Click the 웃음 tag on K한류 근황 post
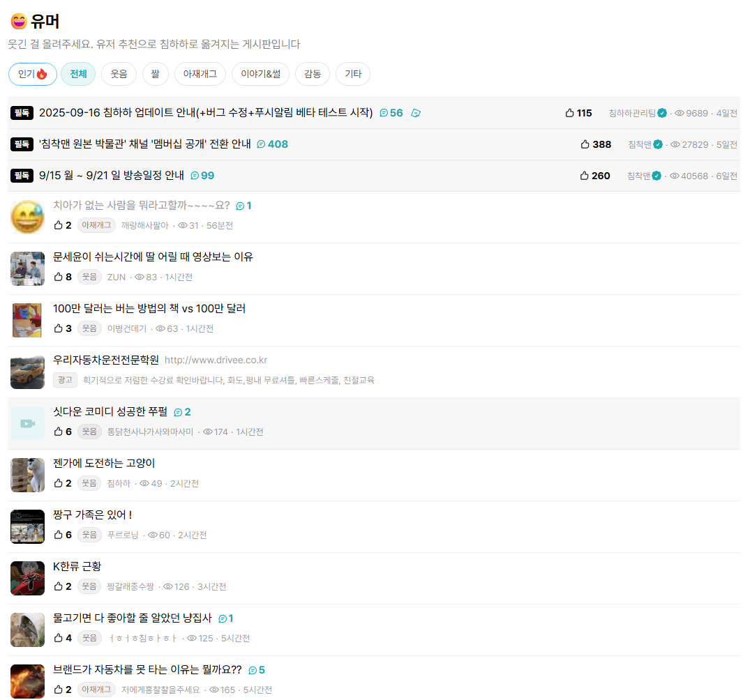Image resolution: width=750 pixels, height=700 pixels. [89, 586]
